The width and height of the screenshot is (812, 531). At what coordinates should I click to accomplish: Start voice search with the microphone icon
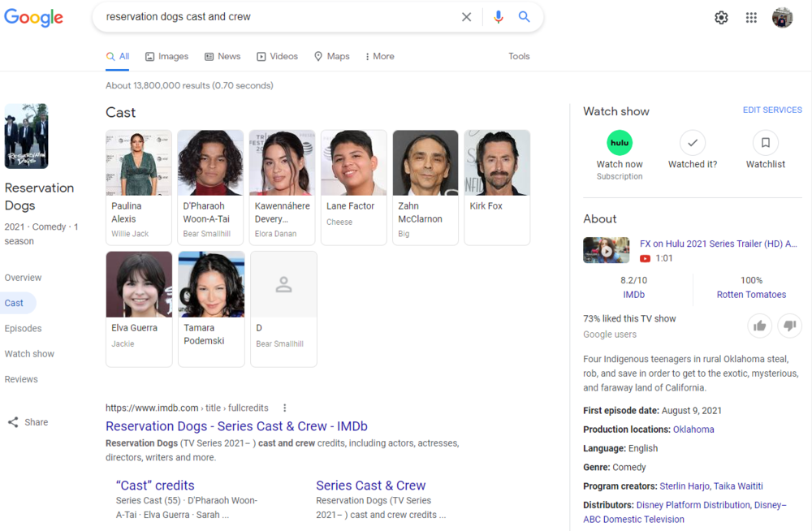tap(499, 17)
